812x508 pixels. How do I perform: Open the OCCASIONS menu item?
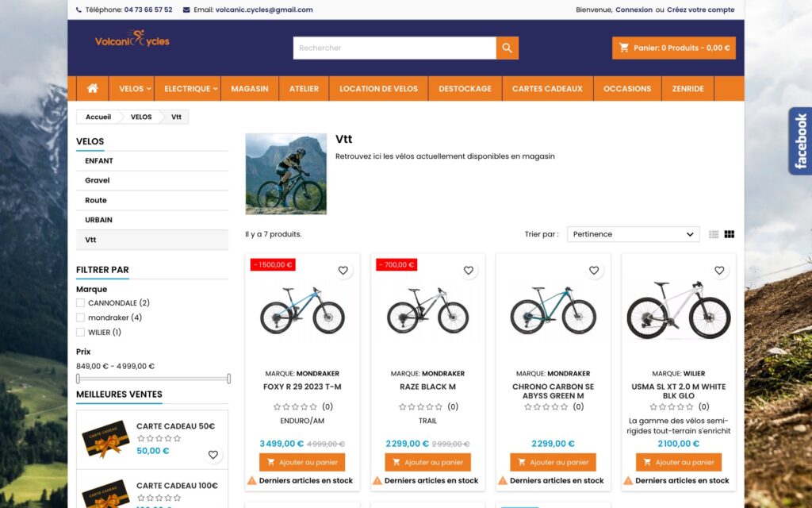pyautogui.click(x=627, y=89)
